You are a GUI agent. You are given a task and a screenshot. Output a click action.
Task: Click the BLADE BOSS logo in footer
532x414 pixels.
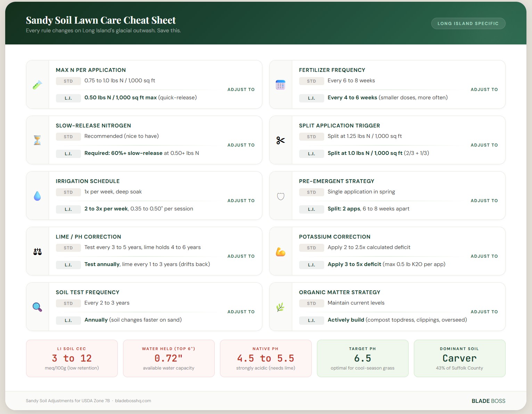pos(488,400)
